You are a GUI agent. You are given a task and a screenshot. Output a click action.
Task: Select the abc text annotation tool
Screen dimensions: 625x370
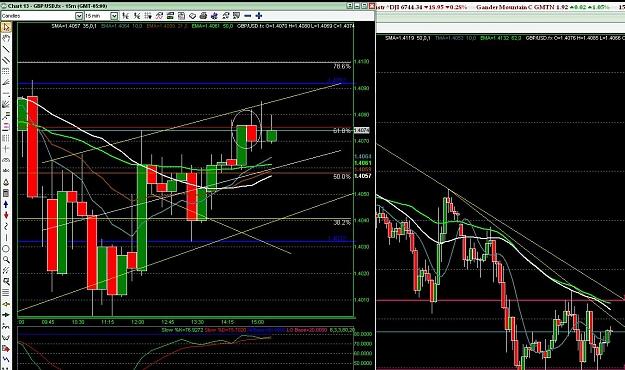[x=6, y=171]
